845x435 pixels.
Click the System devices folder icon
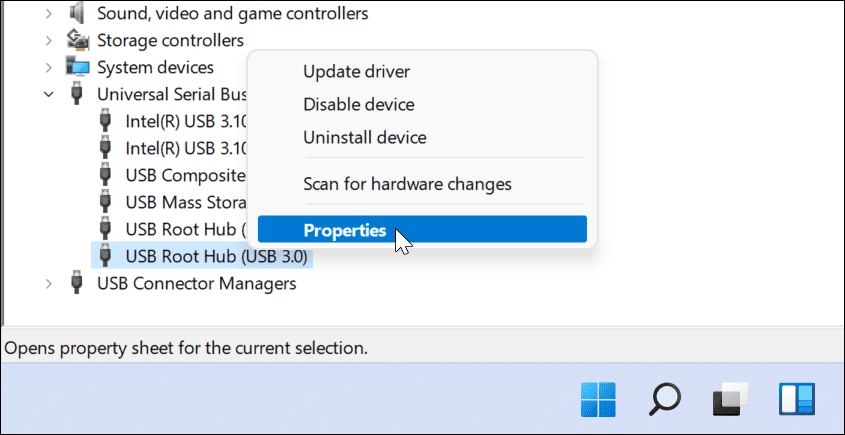77,67
